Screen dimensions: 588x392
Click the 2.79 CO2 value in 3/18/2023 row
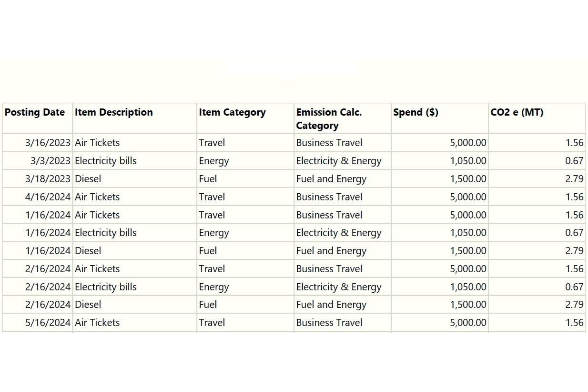coord(574,179)
